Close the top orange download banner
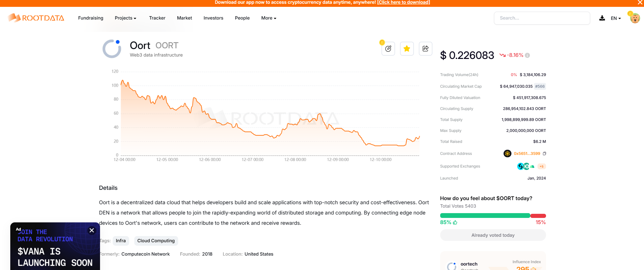Screen dimensions: 644x270 640,2
